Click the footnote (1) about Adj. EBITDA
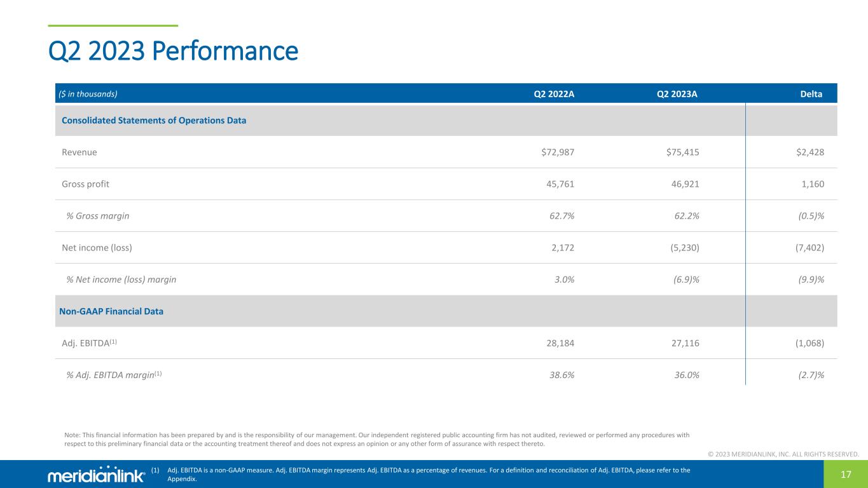 [426, 474]
